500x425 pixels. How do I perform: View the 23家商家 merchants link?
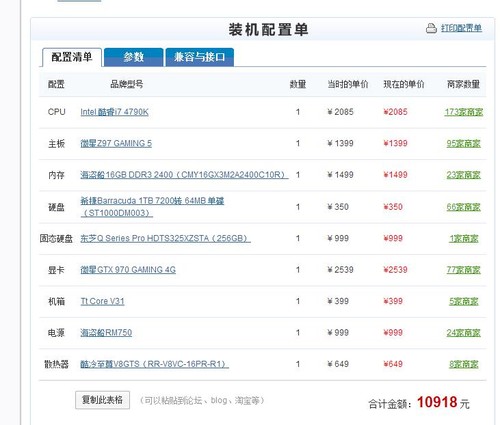click(464, 175)
